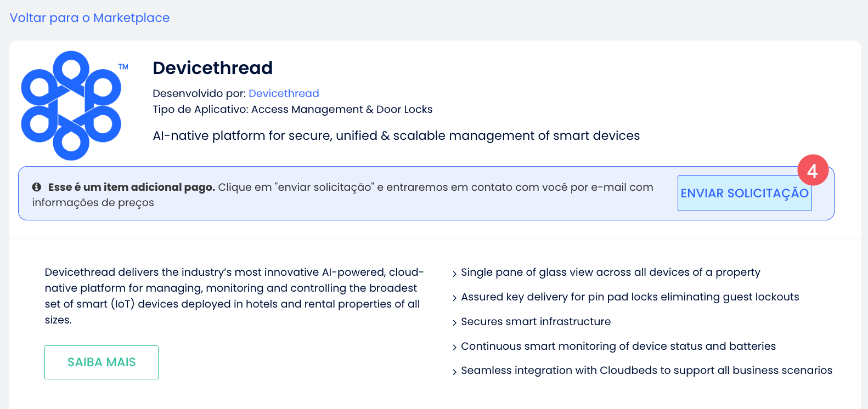Click chevron beside "Continuous smart monitoring" item

click(x=454, y=348)
